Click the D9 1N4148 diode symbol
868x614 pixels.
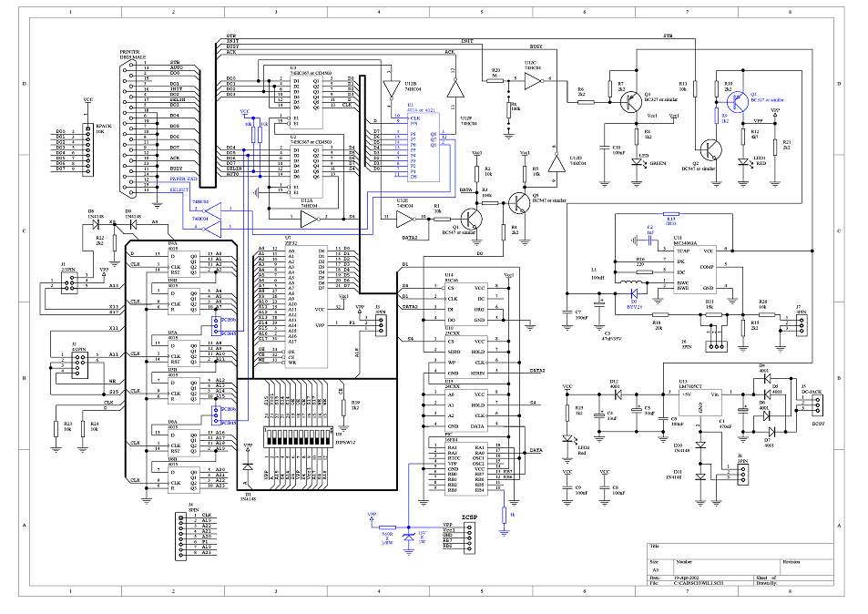(132, 224)
